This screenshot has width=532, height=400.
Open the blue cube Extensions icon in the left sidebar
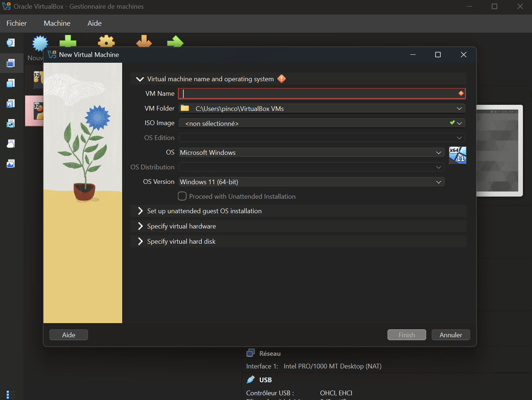point(11,83)
